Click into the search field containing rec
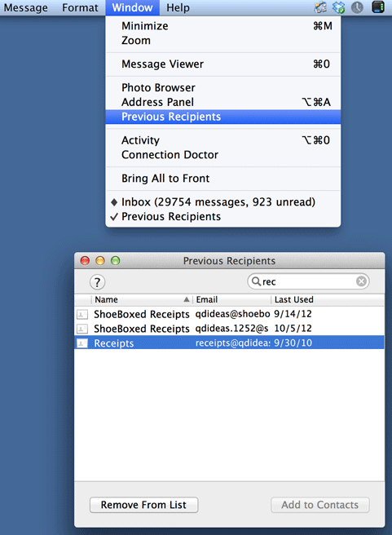392x535 pixels. coord(308,281)
